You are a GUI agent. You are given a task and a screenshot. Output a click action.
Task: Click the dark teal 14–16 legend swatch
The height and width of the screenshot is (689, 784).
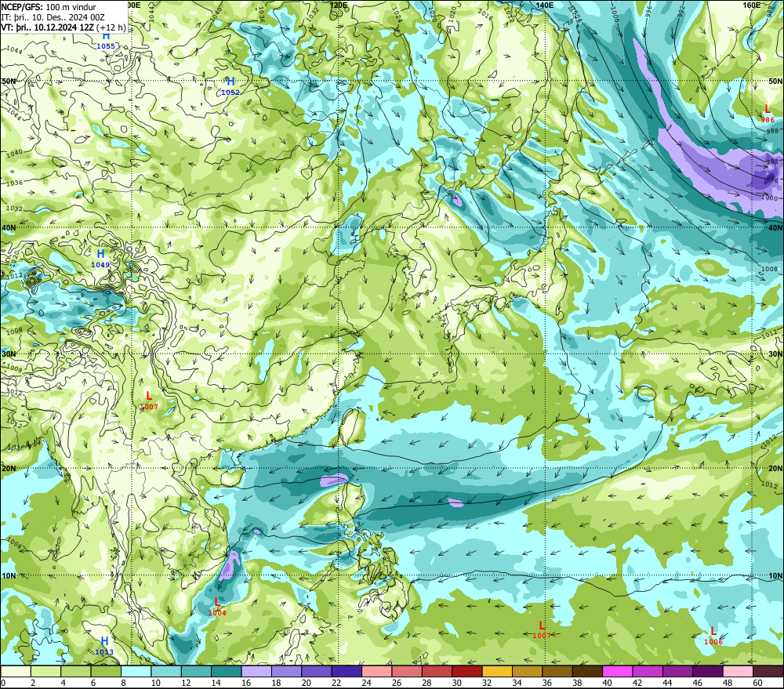[x=227, y=671]
